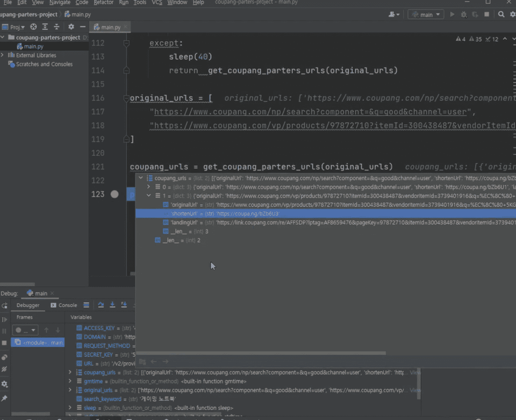Toggle fold marker at line 119 closing bracket
Viewport: 516px width, 420px height.
point(126,139)
